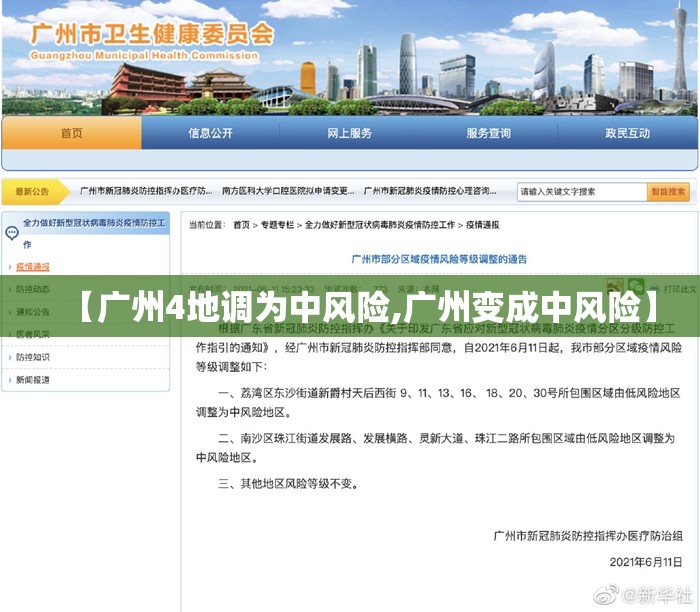The image size is (700, 612).
Task: Click the date text 2021年6月11日
Action: tap(646, 562)
